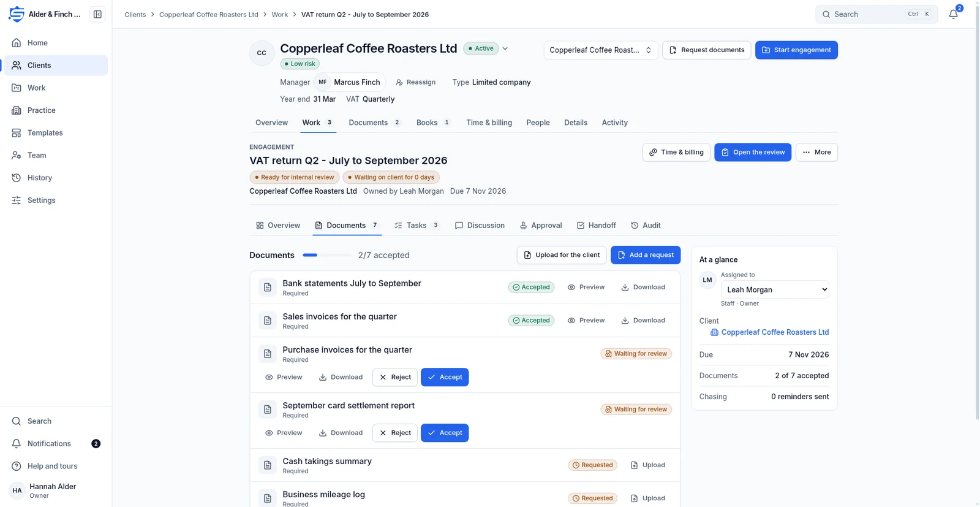
Task: Go to Practice in the sidebar
Action: coord(56,110)
